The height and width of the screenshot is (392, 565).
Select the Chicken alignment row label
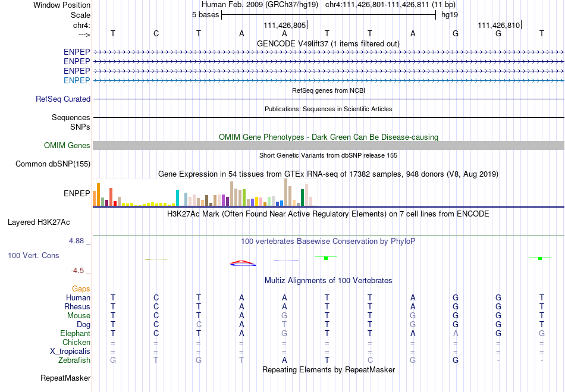pyautogui.click(x=76, y=342)
